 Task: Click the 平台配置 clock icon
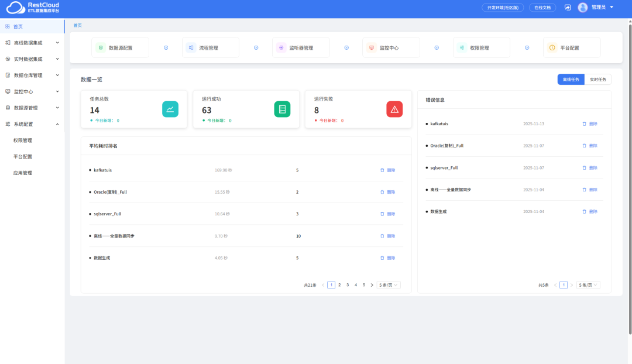[552, 47]
